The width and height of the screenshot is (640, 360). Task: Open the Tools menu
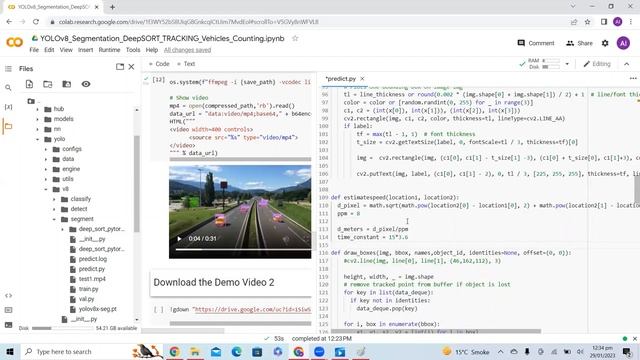coord(133,50)
